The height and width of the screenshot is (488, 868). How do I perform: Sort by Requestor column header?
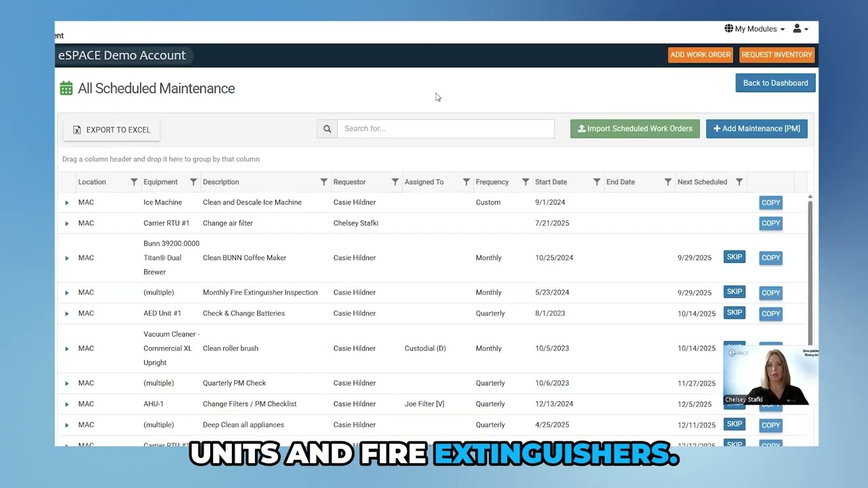click(349, 182)
